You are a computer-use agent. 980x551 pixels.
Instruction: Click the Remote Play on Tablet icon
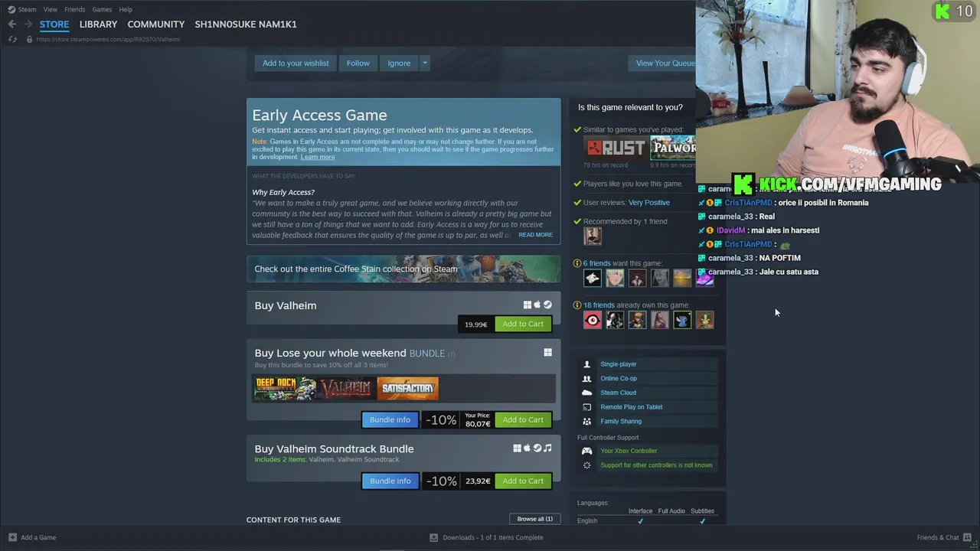tap(587, 407)
